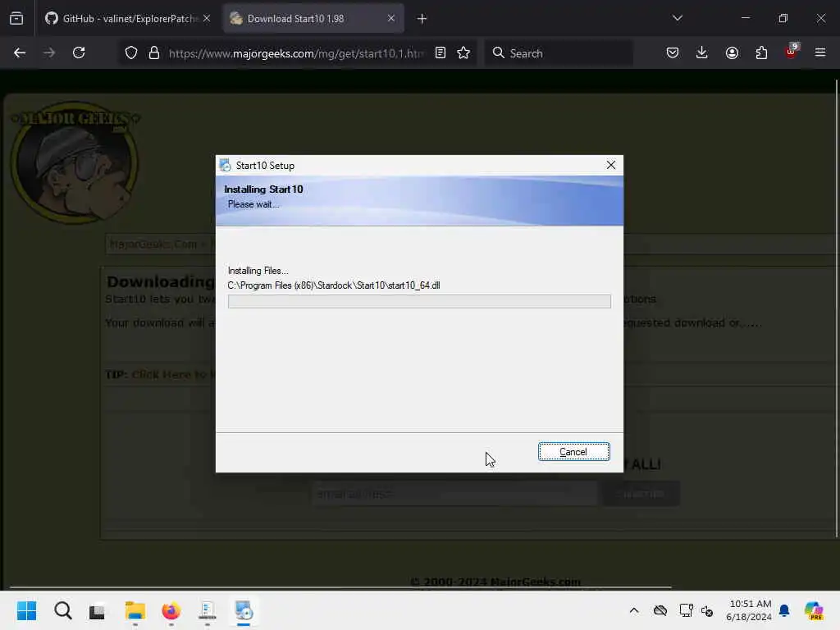The width and height of the screenshot is (840, 630).
Task: Click the installation progress bar
Action: tap(419, 301)
